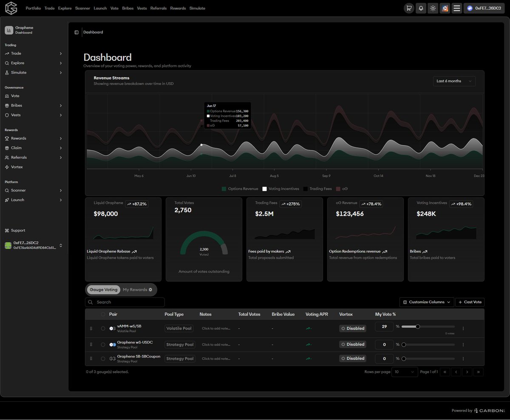Go to next page of gauges
The image size is (510, 420).
tap(467, 372)
